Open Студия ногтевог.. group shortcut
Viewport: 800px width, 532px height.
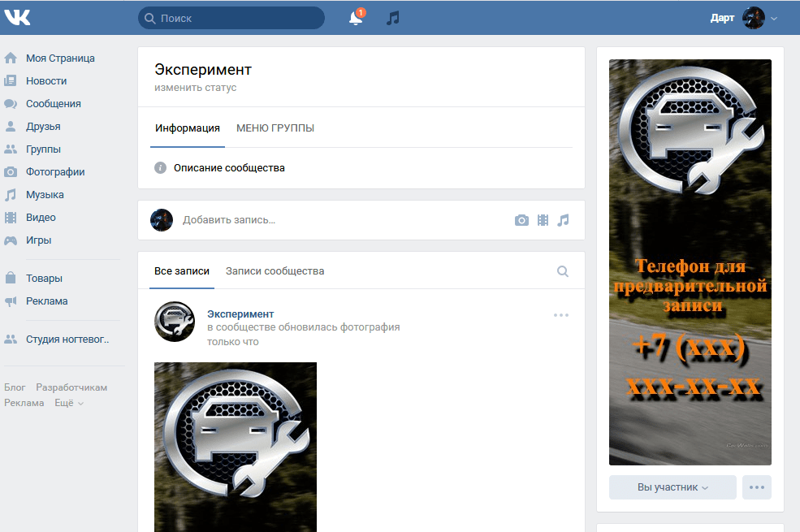(x=67, y=340)
